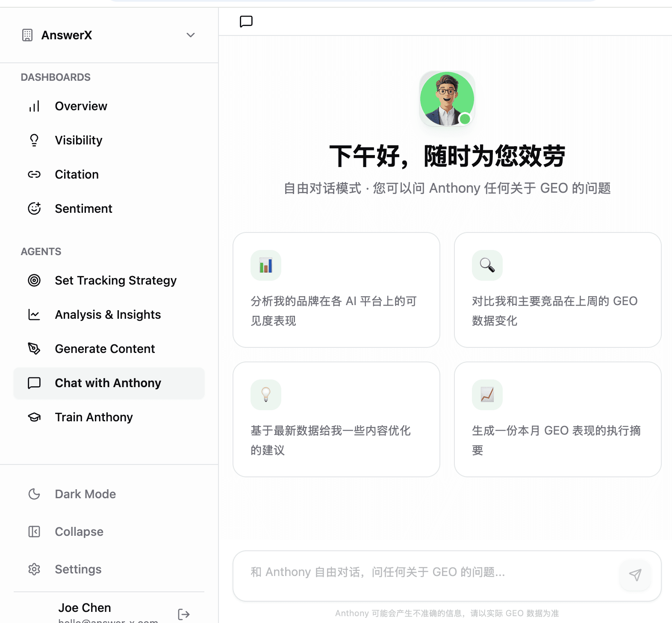Screen dimensions: 672x623
Task: Select the prompt 生成一份本月 GEO 表现的执行摘要
Action: (x=558, y=420)
